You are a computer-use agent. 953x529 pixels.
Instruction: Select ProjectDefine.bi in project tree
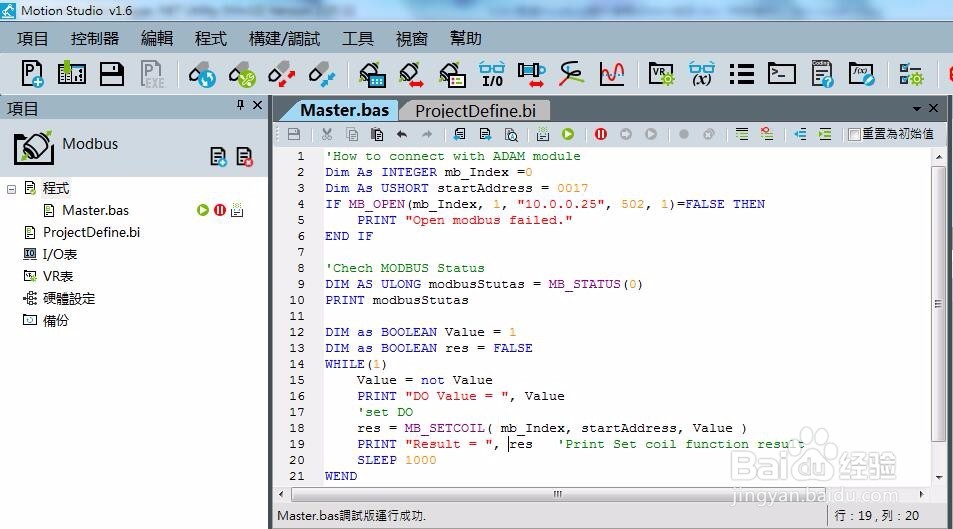click(91, 232)
